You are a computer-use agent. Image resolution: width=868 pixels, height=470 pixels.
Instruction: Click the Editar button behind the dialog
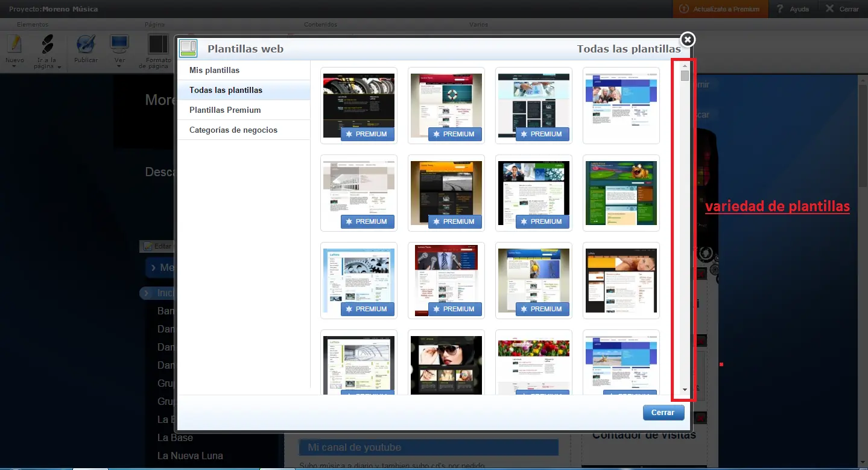[x=157, y=246]
